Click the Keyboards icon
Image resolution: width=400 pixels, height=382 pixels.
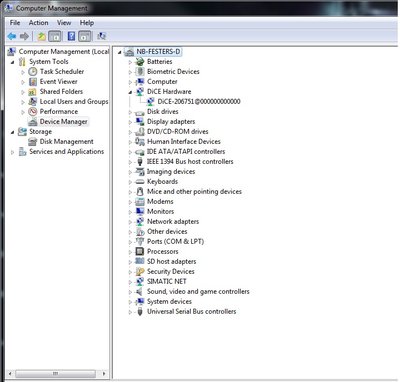tap(140, 182)
